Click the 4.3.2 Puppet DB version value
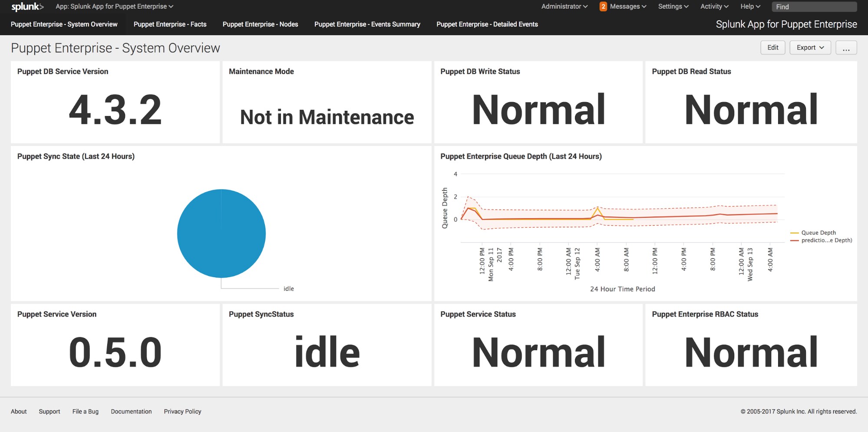The width and height of the screenshot is (868, 432). 115,110
